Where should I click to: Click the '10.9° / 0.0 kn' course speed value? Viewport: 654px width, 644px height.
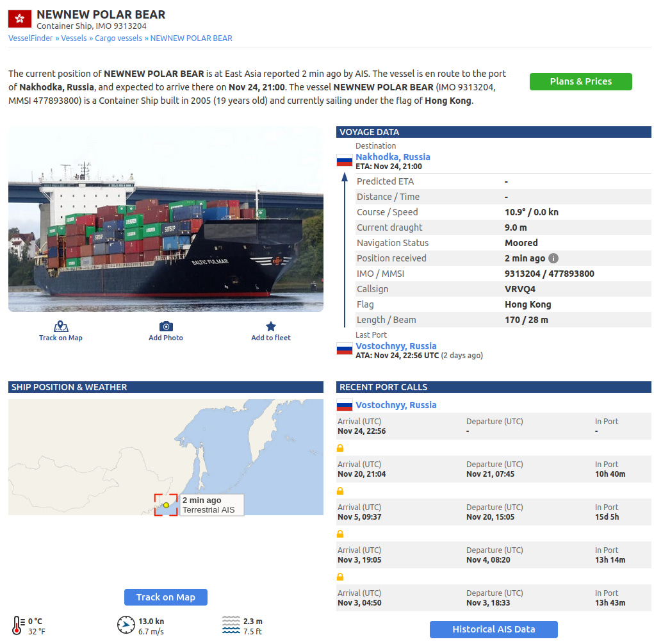532,212
